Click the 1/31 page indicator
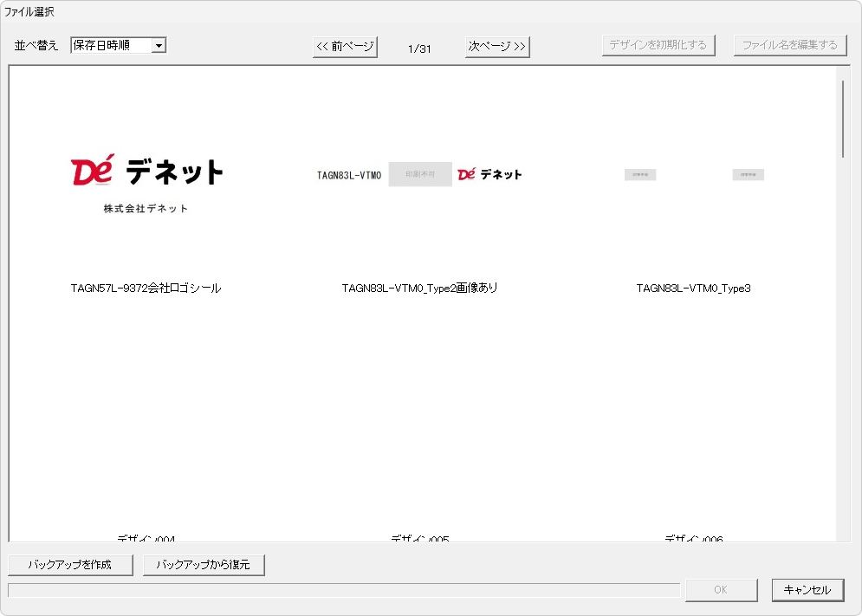Image resolution: width=862 pixels, height=616 pixels. pos(419,49)
